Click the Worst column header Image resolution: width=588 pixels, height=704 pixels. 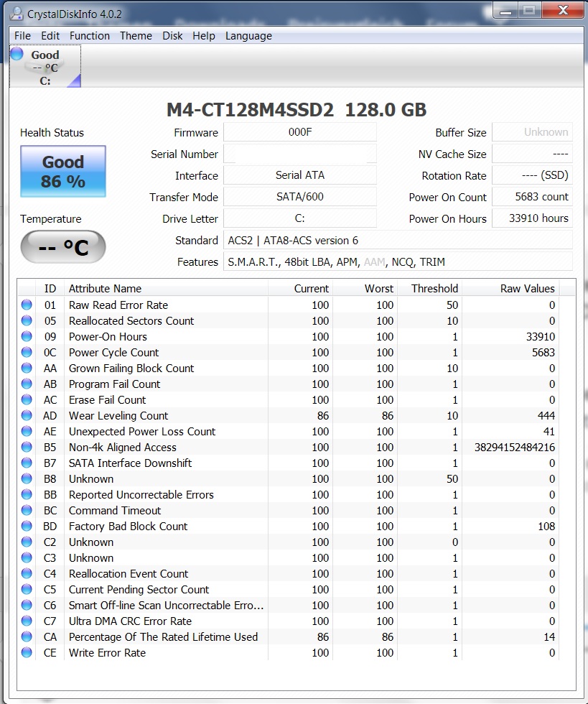[x=365, y=288]
